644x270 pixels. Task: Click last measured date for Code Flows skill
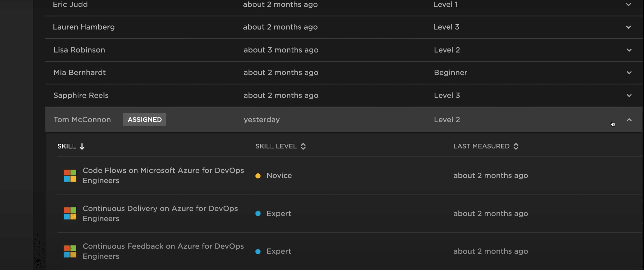coord(491,175)
